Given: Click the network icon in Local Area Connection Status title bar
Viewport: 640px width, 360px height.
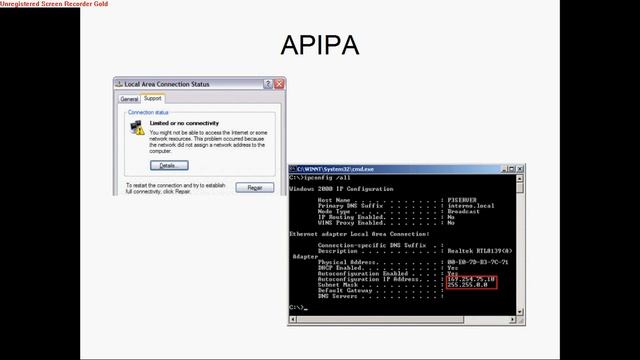Looking at the screenshot, I should 119,84.
